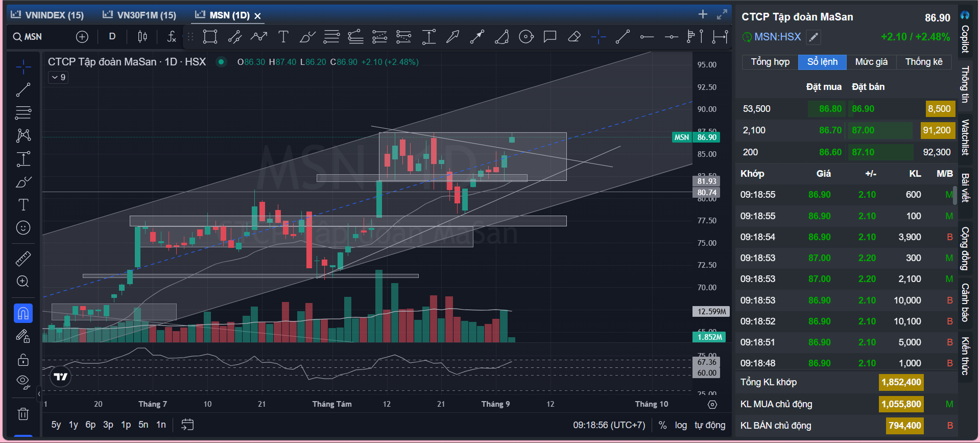Select the arrow drawing tool
980x443 pixels.
[452, 37]
